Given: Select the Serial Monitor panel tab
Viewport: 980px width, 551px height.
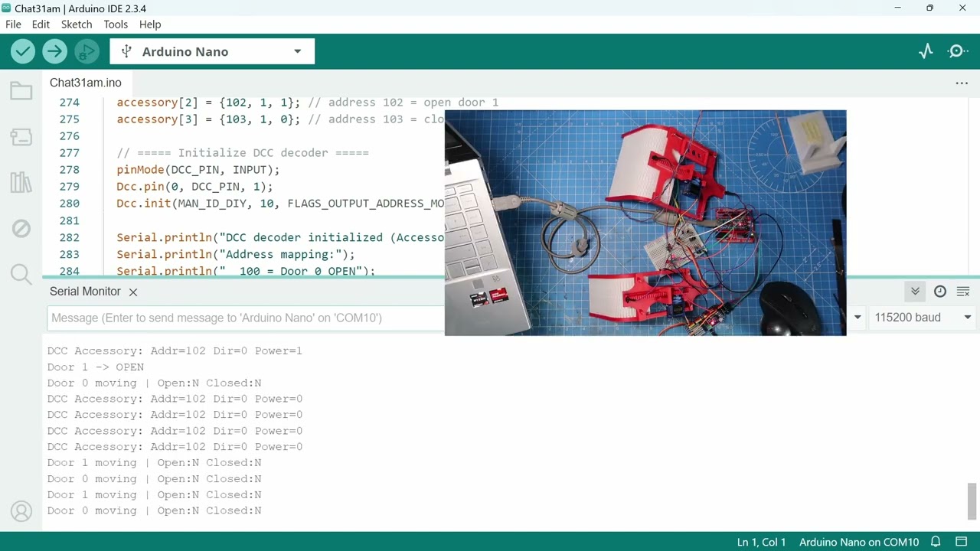Looking at the screenshot, I should [x=85, y=292].
